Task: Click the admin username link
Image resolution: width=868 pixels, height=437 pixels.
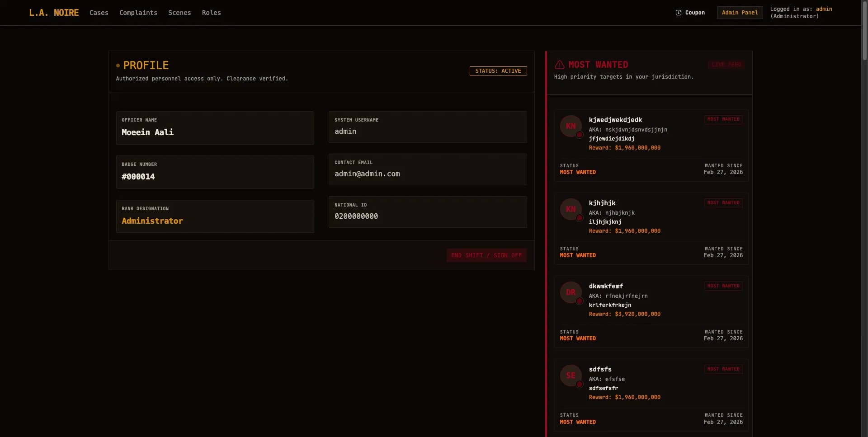Action: 824,9
